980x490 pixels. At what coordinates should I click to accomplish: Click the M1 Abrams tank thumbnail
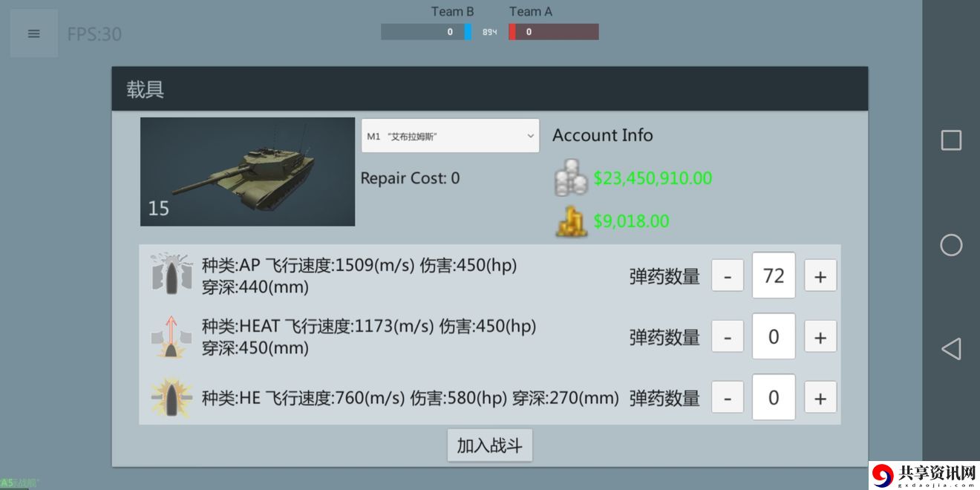[x=247, y=171]
